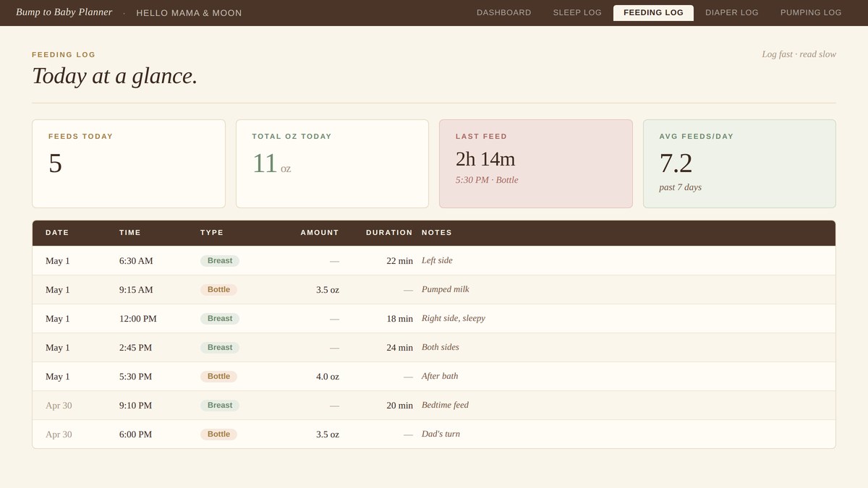Click the Both sides note
868x488 pixels.
pyautogui.click(x=441, y=347)
